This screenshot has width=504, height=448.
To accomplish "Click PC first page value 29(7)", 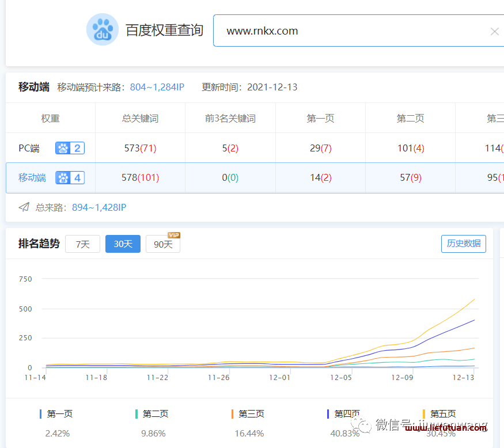I will pos(320,148).
